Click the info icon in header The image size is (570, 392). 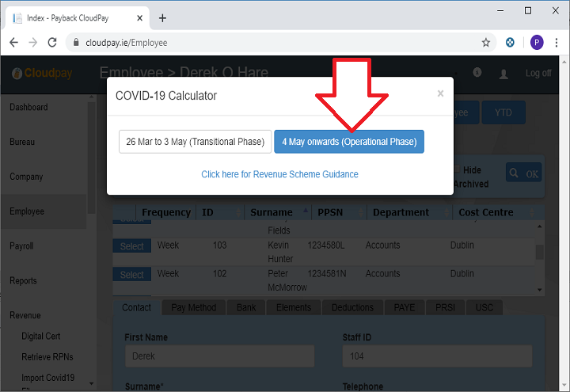point(477,73)
